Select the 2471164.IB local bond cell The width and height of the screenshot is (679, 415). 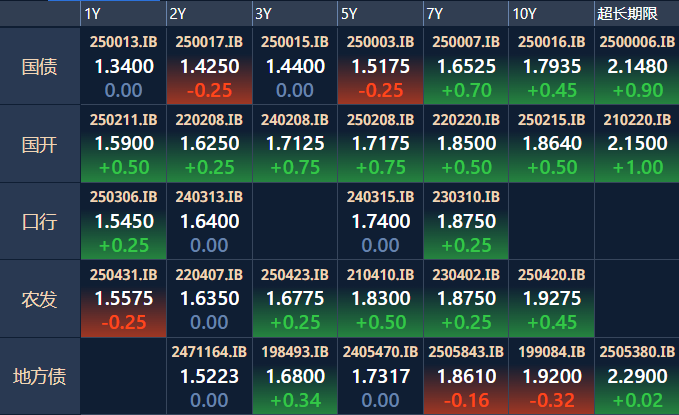[x=208, y=377]
